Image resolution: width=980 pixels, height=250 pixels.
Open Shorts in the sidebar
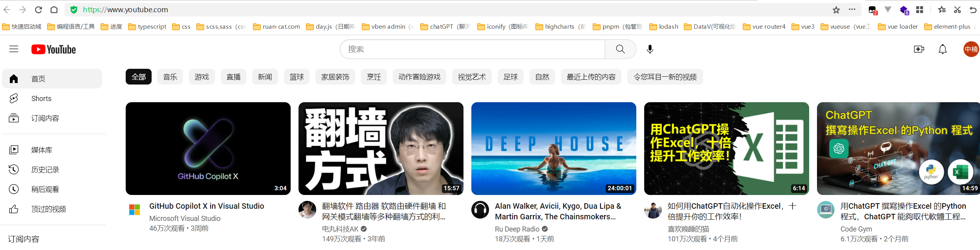point(52,98)
